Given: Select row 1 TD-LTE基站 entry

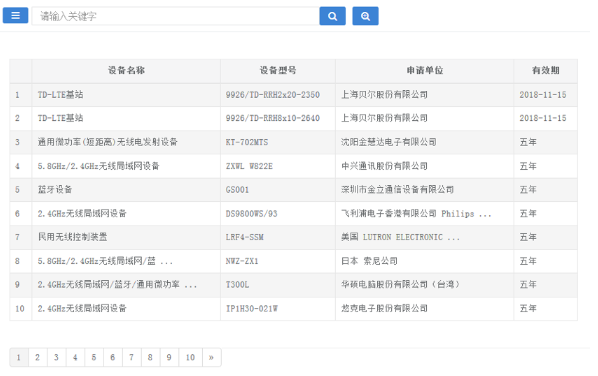Looking at the screenshot, I should (x=293, y=95).
